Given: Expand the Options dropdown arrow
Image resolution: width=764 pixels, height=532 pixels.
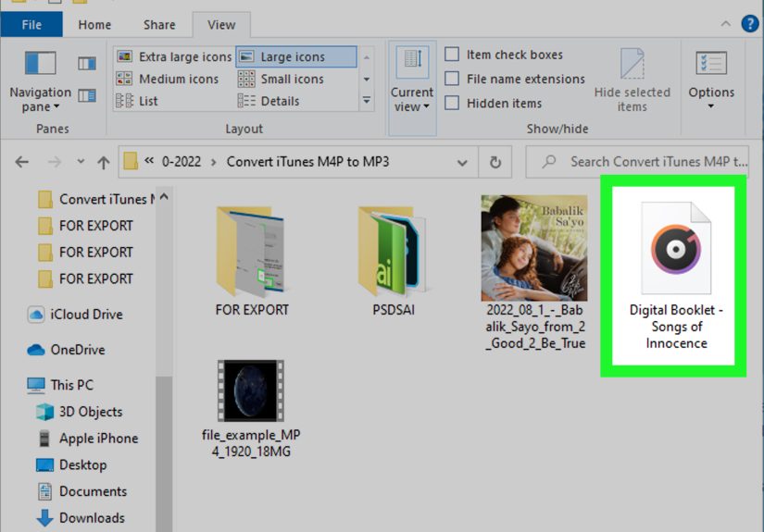Looking at the screenshot, I should point(711,106).
